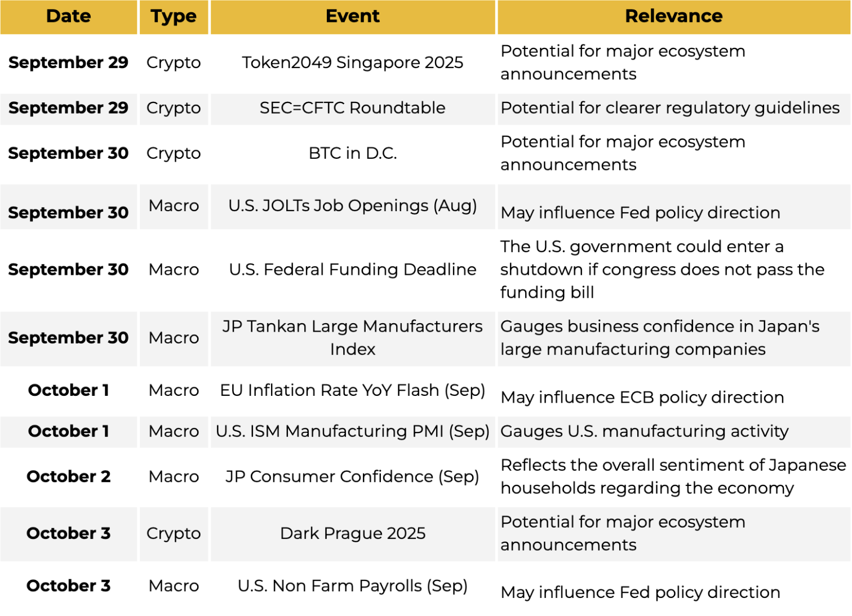Viewport: 852px width, 616px height.
Task: Select JP Tankan Large Manufacturers Index cell
Action: tap(353, 338)
